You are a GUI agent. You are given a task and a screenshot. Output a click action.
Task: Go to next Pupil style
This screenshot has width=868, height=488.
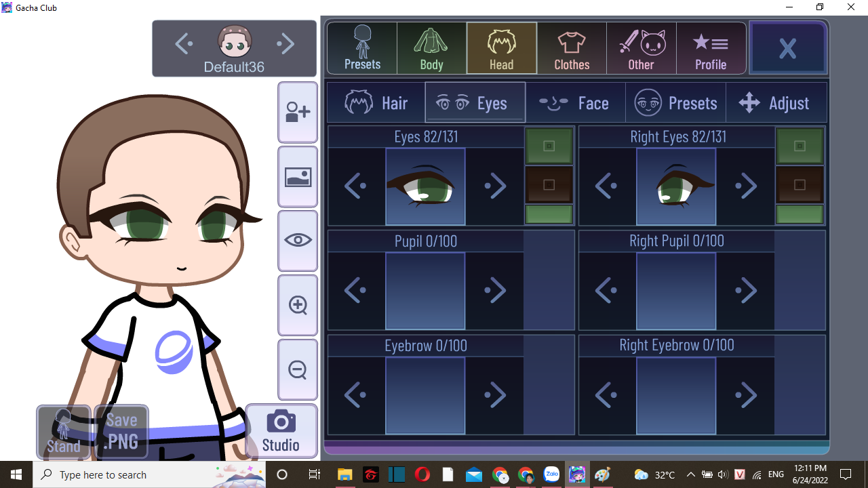(495, 290)
